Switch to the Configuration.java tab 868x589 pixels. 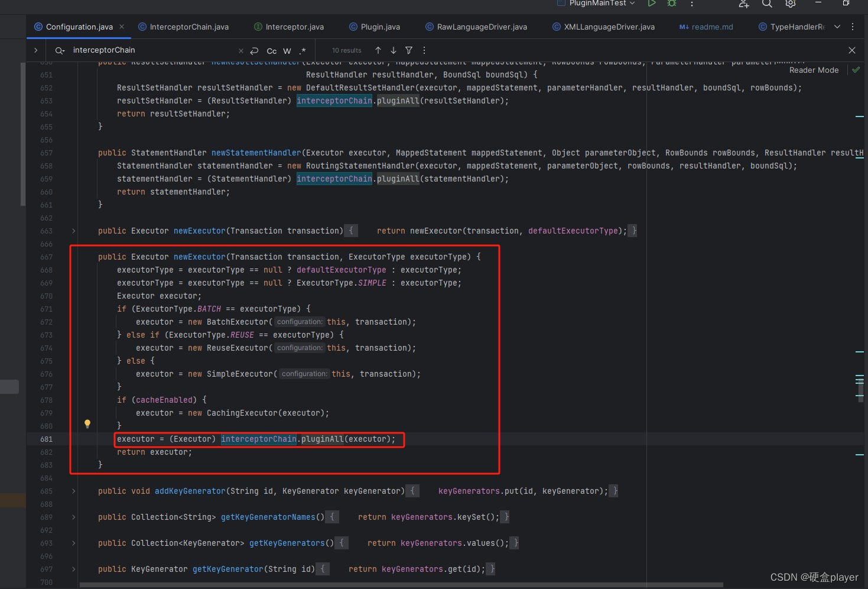79,27
